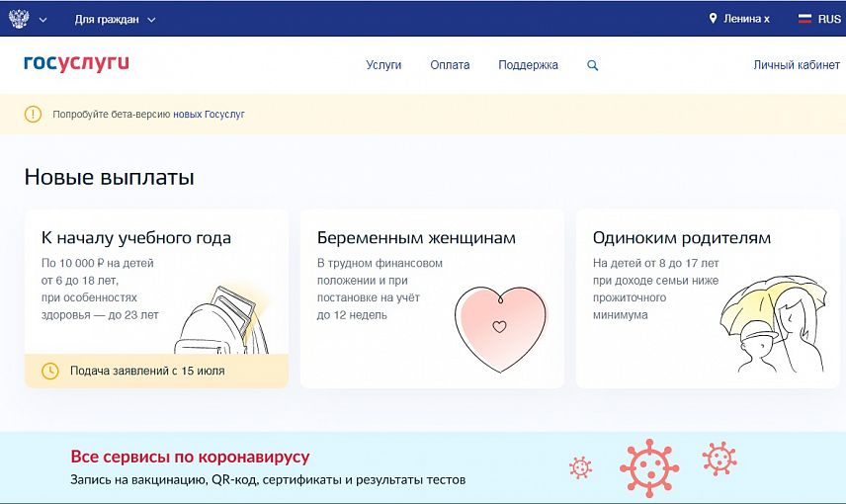The width and height of the screenshot is (846, 504).
Task: Click the large red coronavirus icon
Action: (649, 467)
